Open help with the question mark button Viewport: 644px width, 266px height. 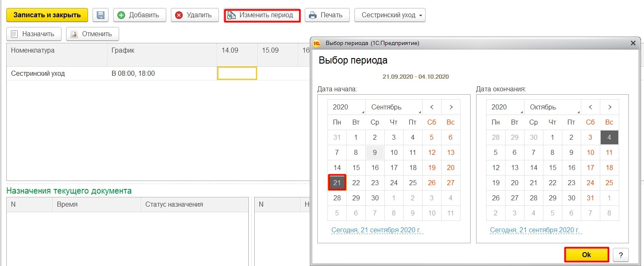(620, 255)
